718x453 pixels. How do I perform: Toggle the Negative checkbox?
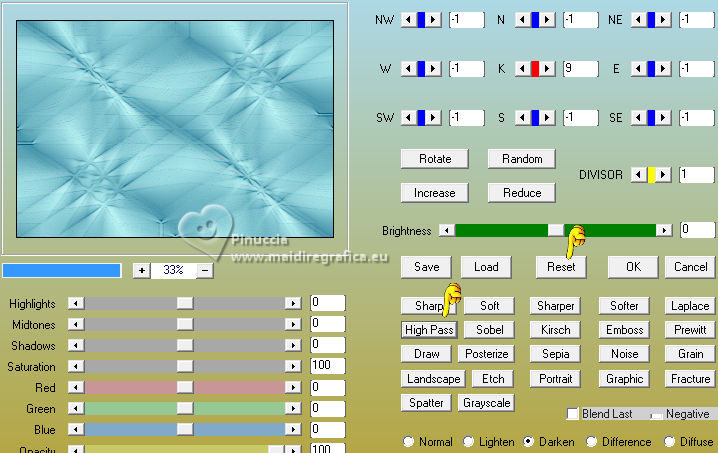(657, 415)
